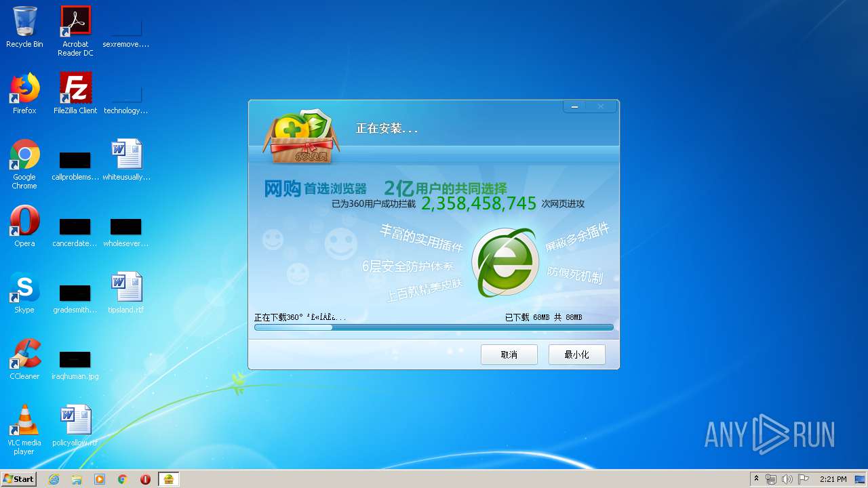
Task: Launch Skype from the desktop
Action: coord(24,293)
